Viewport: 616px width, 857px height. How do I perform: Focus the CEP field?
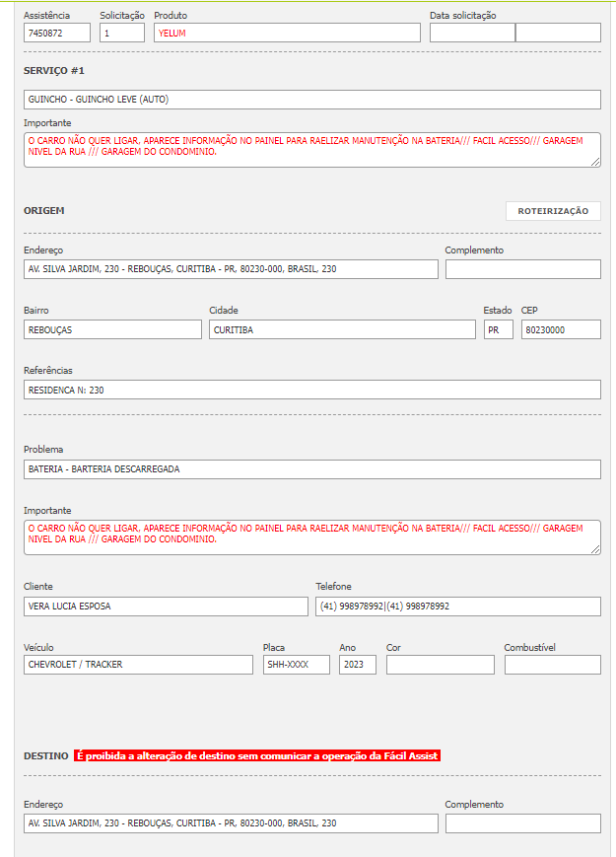(x=560, y=329)
